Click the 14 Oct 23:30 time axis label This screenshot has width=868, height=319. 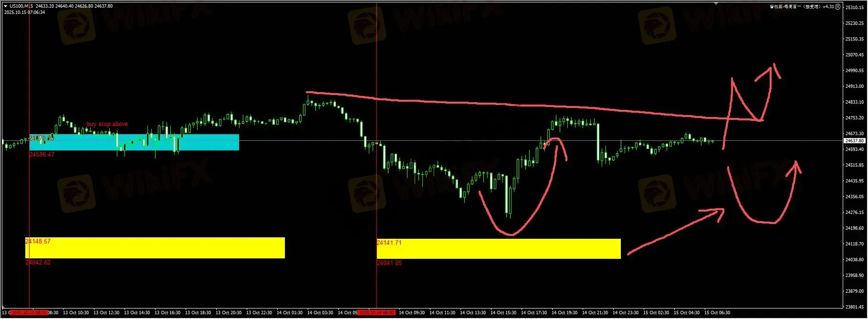click(x=626, y=313)
